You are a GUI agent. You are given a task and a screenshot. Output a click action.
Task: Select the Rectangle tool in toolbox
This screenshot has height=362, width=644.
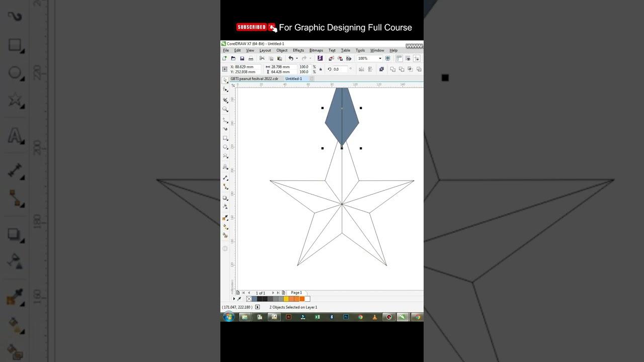[x=225, y=138]
